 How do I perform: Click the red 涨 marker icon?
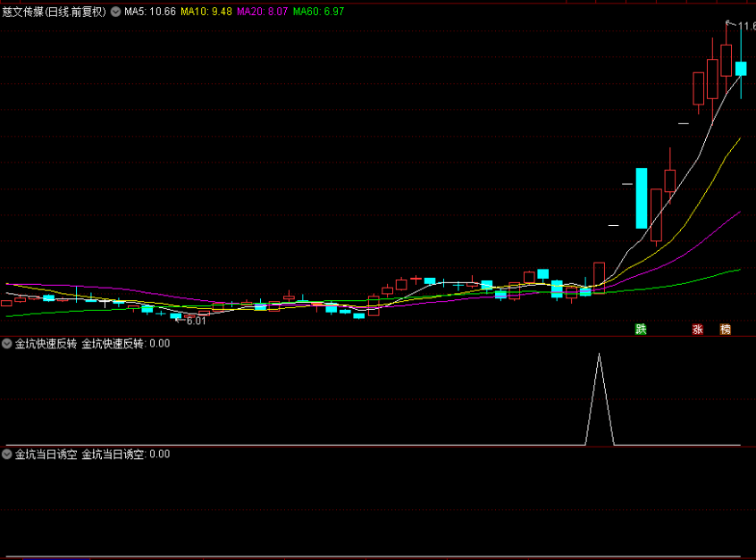697,330
